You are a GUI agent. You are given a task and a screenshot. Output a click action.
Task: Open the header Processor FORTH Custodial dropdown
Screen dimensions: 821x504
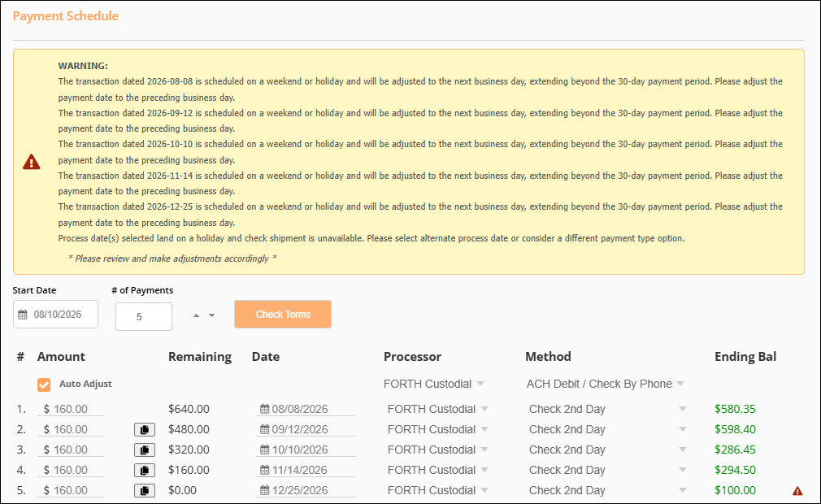433,384
